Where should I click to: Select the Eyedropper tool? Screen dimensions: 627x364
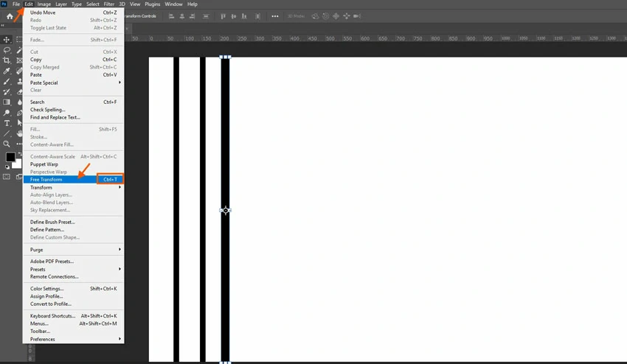pyautogui.click(x=7, y=71)
